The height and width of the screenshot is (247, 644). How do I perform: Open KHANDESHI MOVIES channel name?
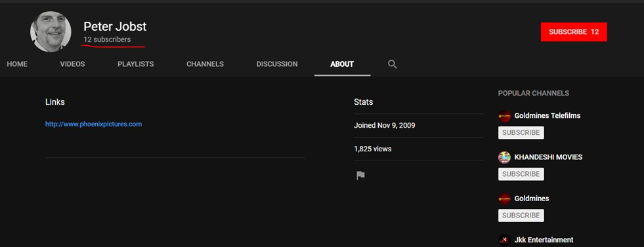click(x=548, y=157)
